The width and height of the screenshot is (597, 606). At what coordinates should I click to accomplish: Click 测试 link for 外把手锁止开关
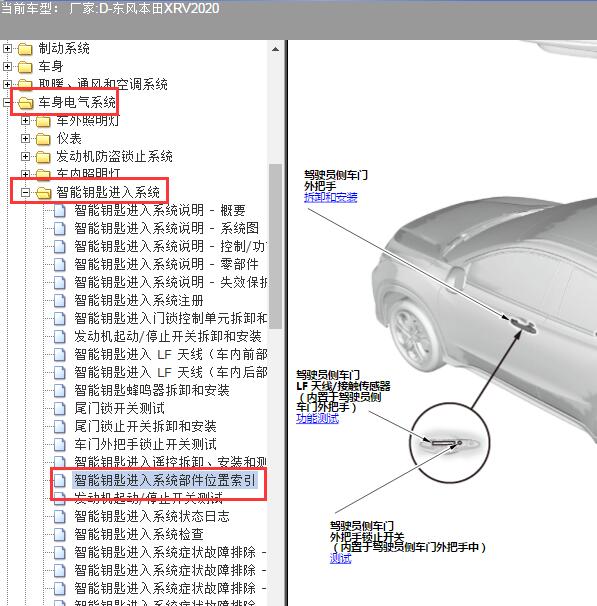340,558
